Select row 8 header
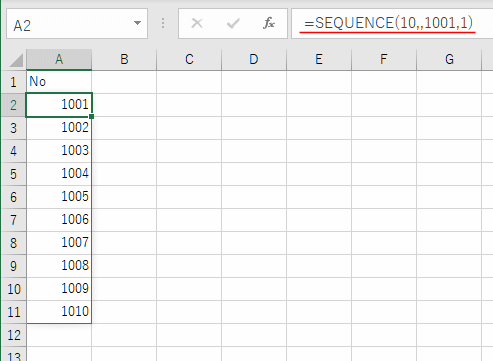The height and width of the screenshot is (361, 493). pyautogui.click(x=13, y=243)
